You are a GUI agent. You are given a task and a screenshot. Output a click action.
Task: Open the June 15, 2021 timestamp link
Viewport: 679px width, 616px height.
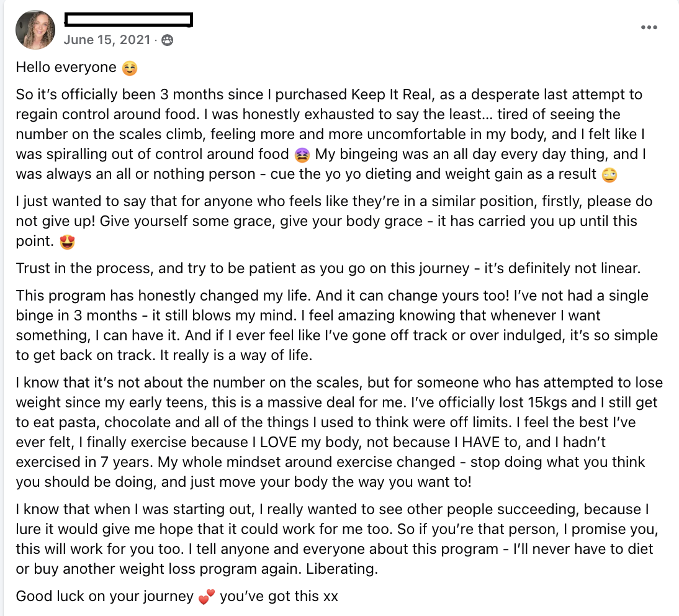107,40
